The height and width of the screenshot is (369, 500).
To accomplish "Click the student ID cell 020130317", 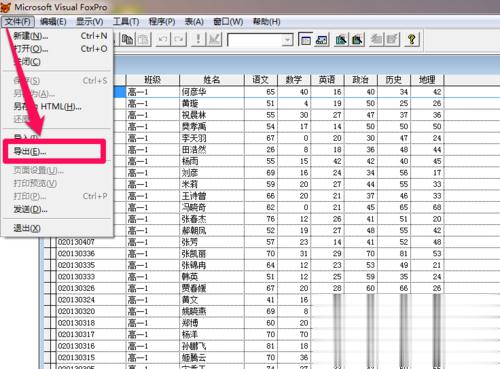I will coord(90,334).
